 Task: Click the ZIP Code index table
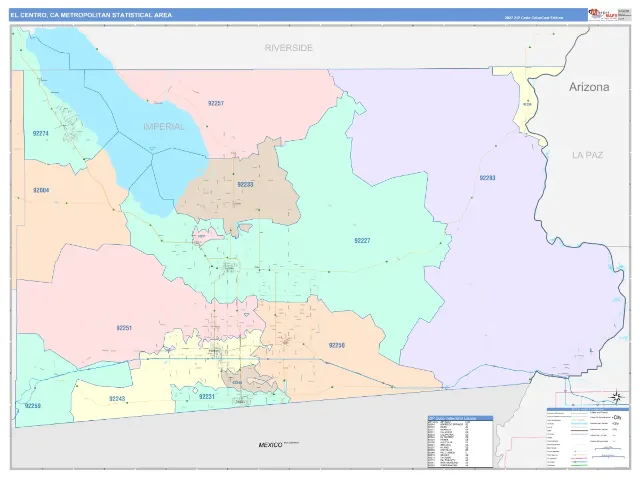click(x=460, y=442)
